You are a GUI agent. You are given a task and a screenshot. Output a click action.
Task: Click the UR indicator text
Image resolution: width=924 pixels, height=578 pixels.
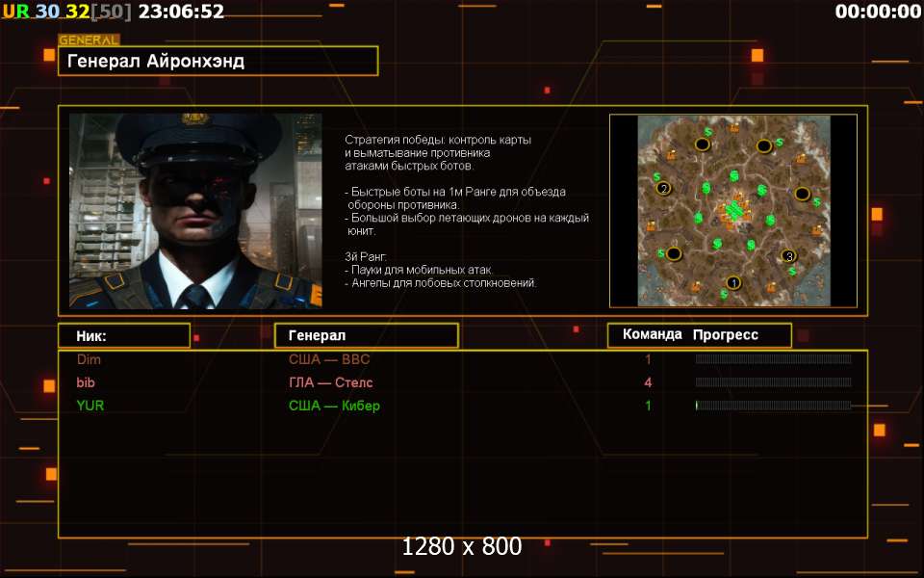pos(16,12)
